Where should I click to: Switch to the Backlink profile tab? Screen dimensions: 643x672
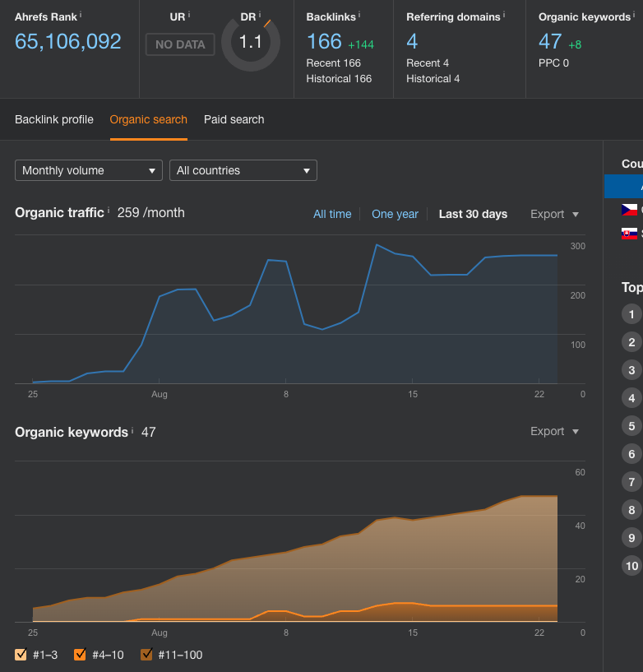coord(54,119)
